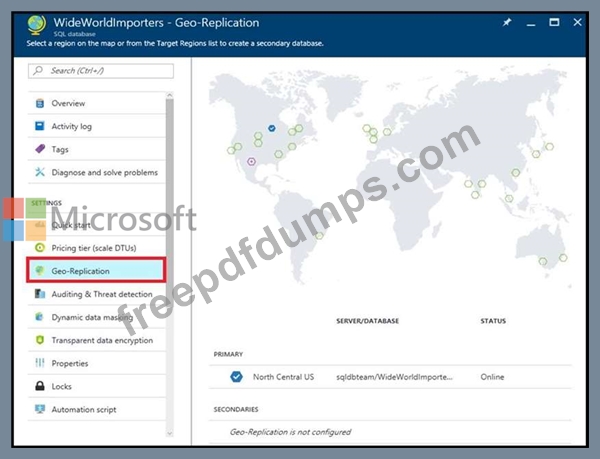Open Diagnose and solve problems
The width and height of the screenshot is (600, 459).
(x=97, y=173)
